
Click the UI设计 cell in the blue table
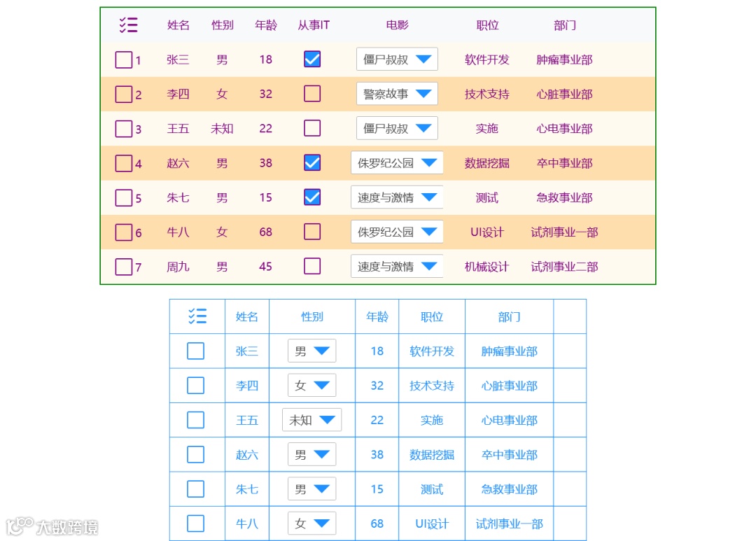432,524
